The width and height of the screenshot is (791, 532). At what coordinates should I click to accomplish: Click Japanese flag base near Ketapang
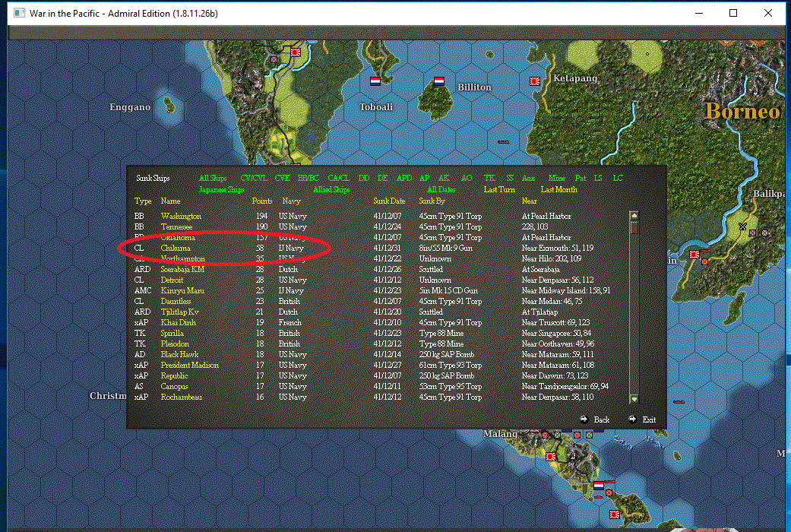535,81
